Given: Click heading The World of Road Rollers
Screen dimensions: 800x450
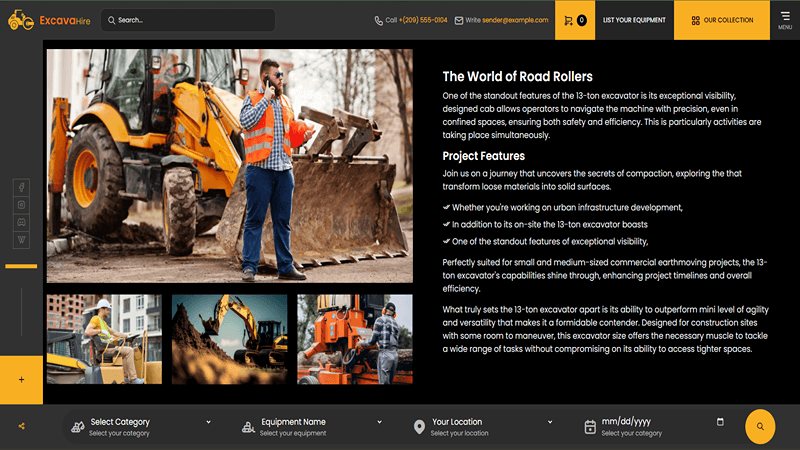Looking at the screenshot, I should (517, 77).
